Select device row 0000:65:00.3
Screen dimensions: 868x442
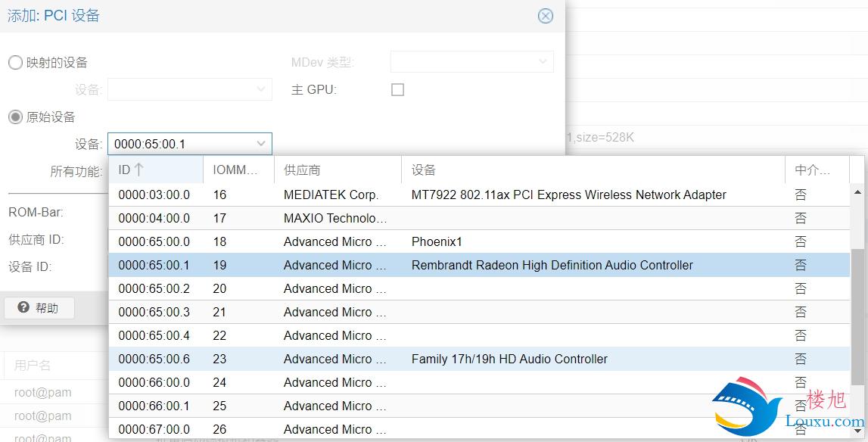pos(479,312)
